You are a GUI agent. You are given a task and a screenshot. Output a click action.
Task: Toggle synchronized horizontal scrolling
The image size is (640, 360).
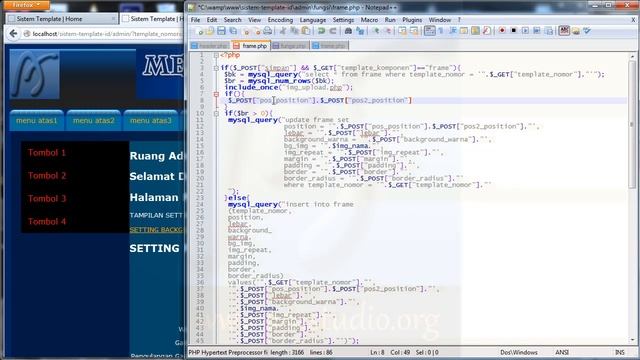pyautogui.click(x=414, y=31)
